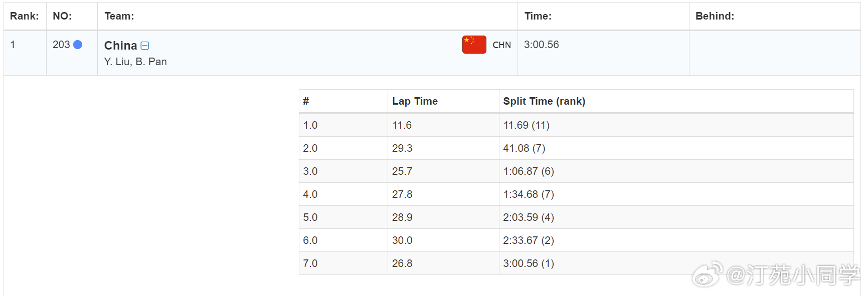Click the Behind column header

[715, 16]
